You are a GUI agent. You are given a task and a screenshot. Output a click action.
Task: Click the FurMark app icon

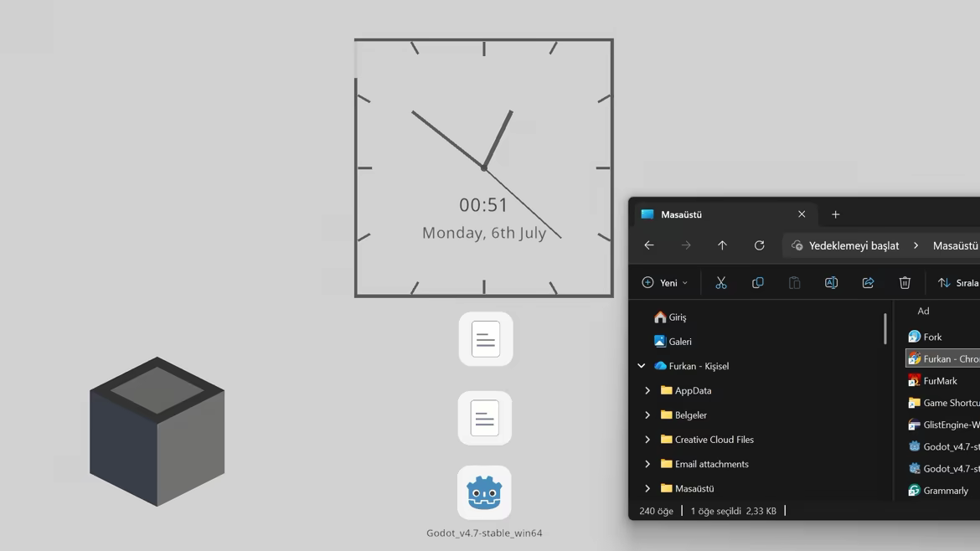click(915, 380)
